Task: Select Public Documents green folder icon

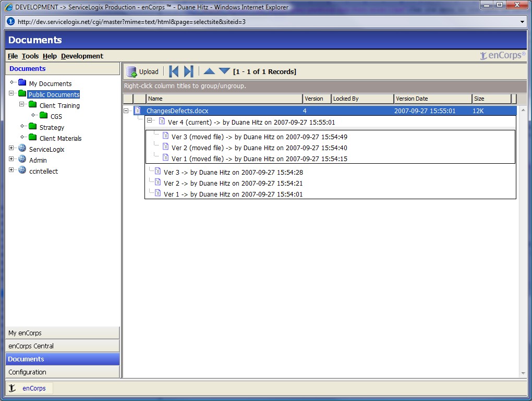Action: tap(22, 93)
